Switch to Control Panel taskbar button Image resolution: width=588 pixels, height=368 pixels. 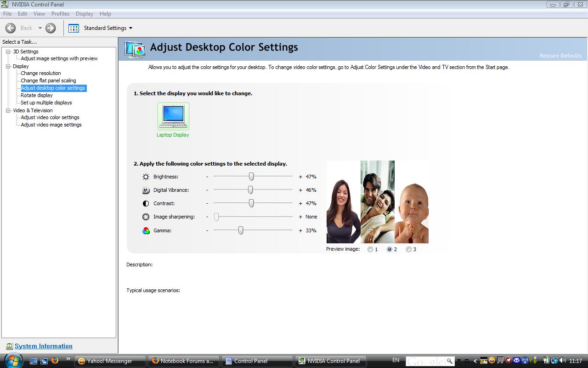pos(257,361)
